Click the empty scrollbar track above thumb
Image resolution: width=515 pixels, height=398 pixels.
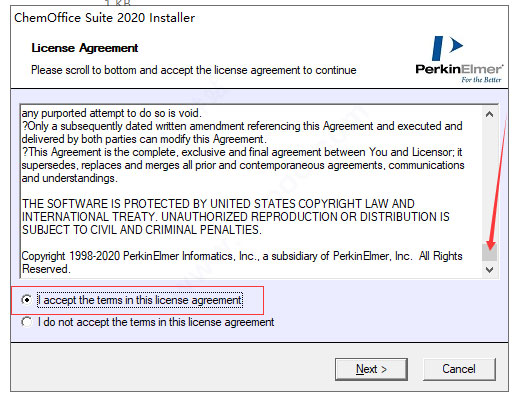pyautogui.click(x=489, y=182)
